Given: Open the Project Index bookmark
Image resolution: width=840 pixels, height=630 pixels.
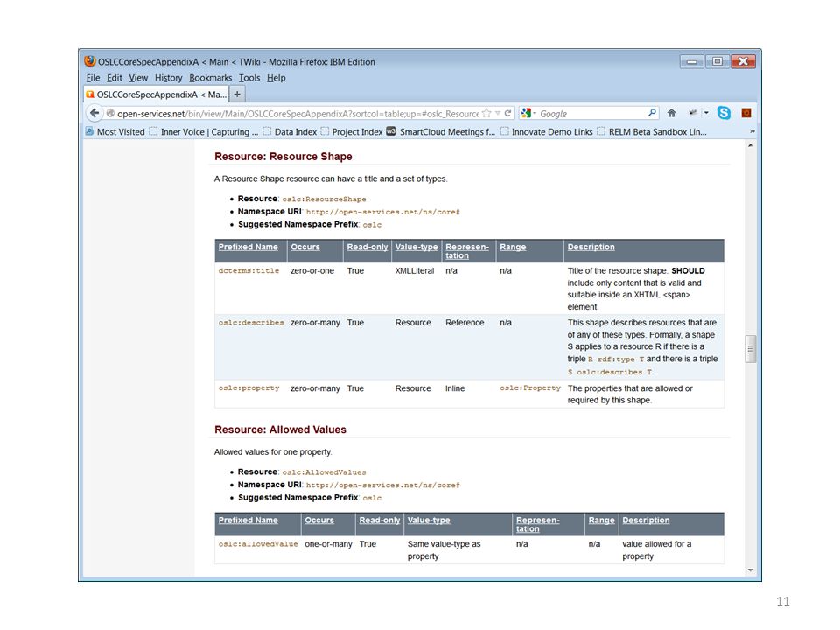Looking at the screenshot, I should 352,132.
